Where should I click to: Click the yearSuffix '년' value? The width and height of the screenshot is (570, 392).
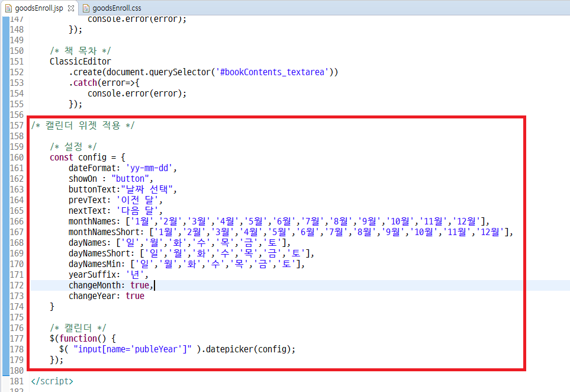(x=135, y=275)
